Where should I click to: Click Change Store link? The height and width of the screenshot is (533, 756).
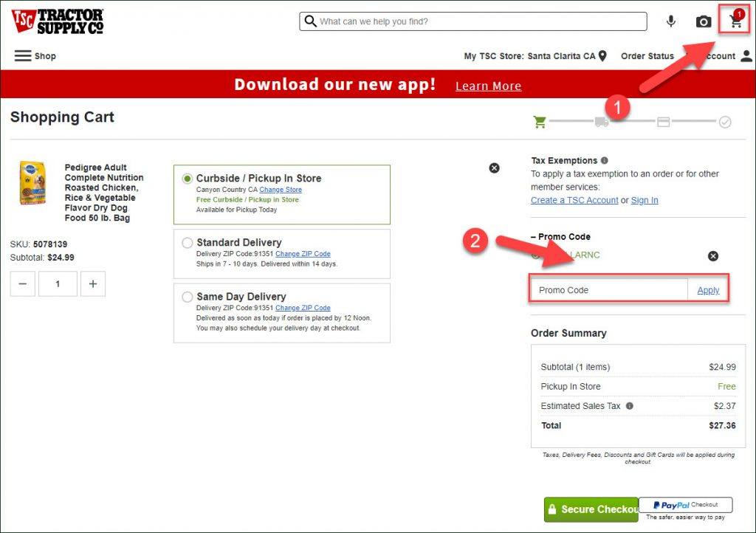click(x=281, y=190)
